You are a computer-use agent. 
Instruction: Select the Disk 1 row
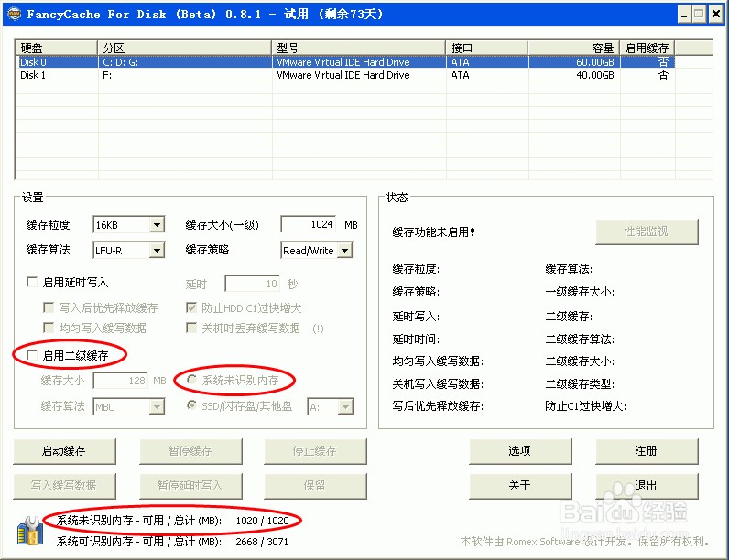point(345,75)
